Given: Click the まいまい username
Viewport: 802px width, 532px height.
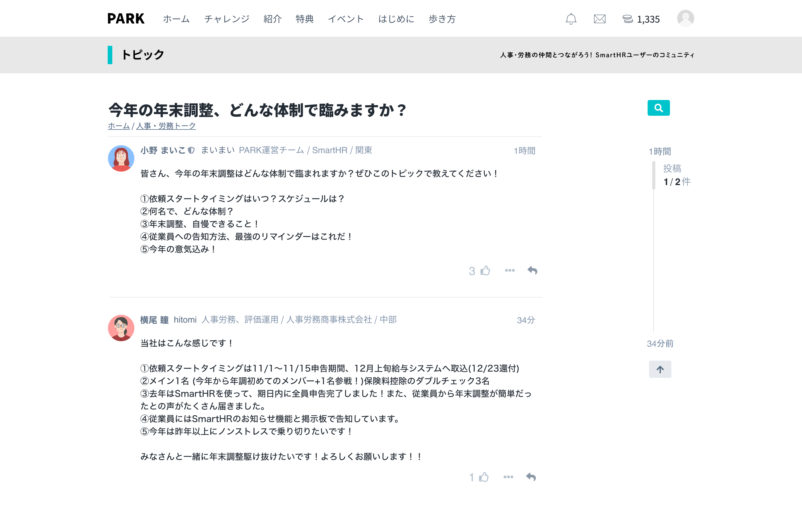Looking at the screenshot, I should [217, 150].
